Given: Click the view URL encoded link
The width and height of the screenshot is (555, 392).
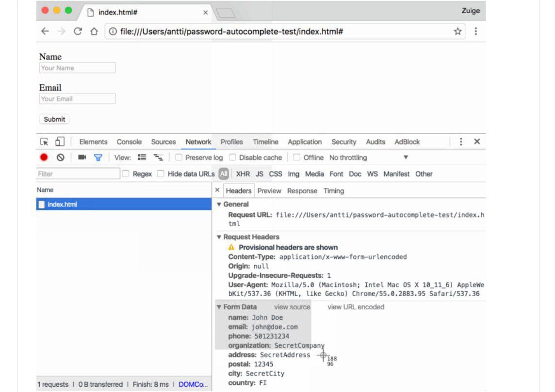Looking at the screenshot, I should coord(356,307).
